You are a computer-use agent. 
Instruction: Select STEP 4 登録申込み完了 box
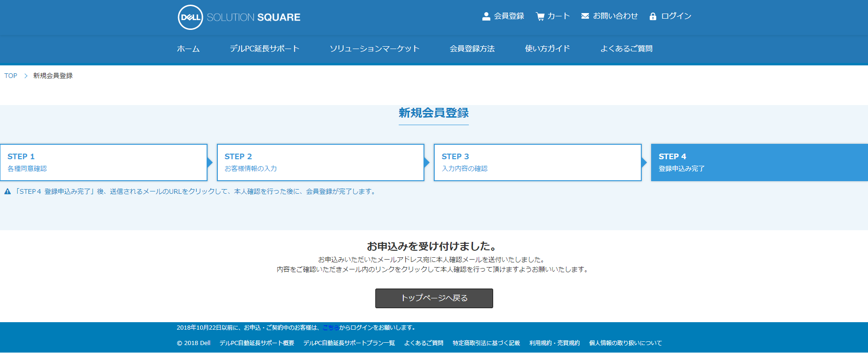pos(760,162)
